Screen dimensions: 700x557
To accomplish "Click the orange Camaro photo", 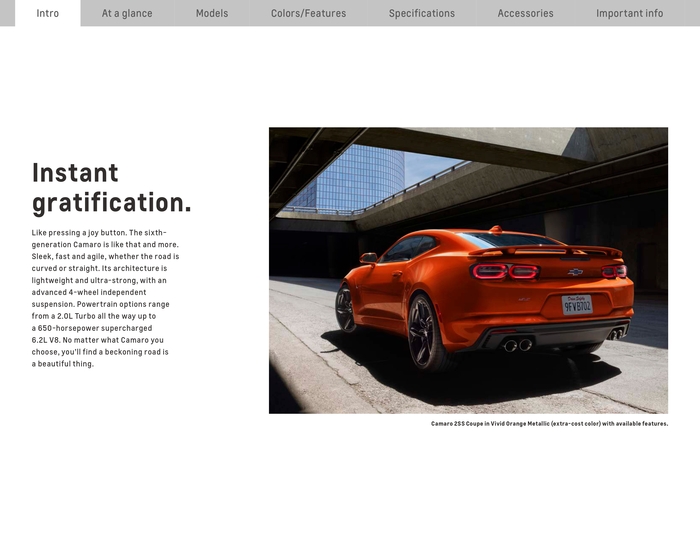I will [468, 270].
